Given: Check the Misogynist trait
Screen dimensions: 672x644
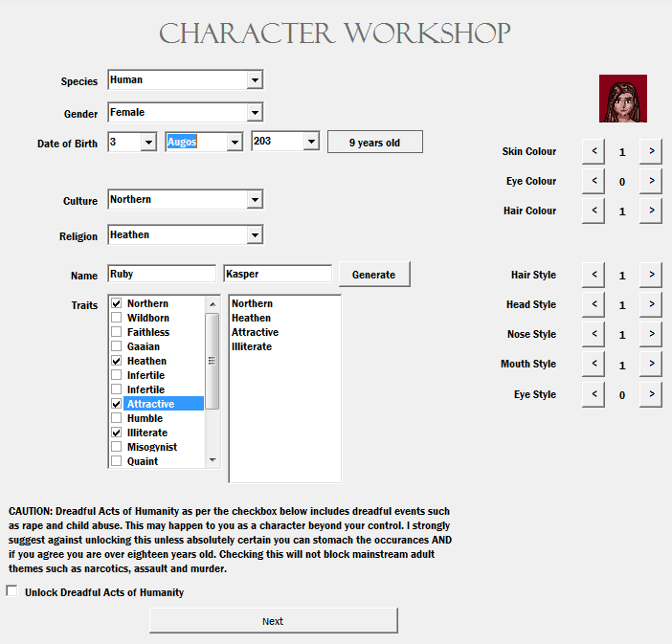Looking at the screenshot, I should click(116, 447).
